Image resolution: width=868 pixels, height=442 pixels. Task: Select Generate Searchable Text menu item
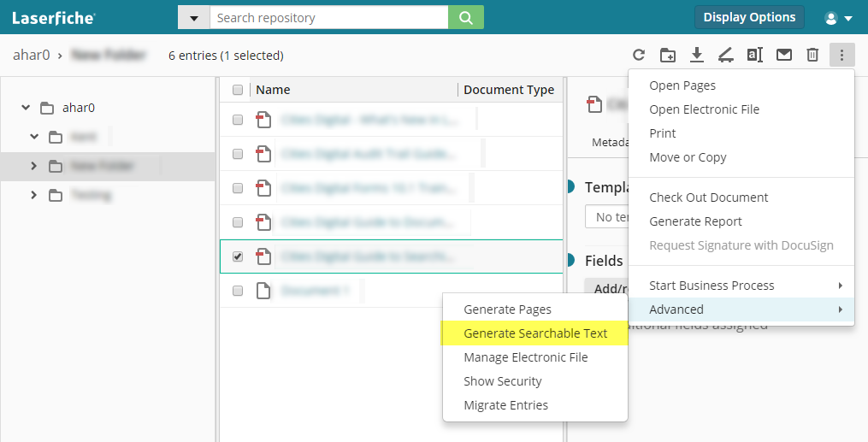535,333
